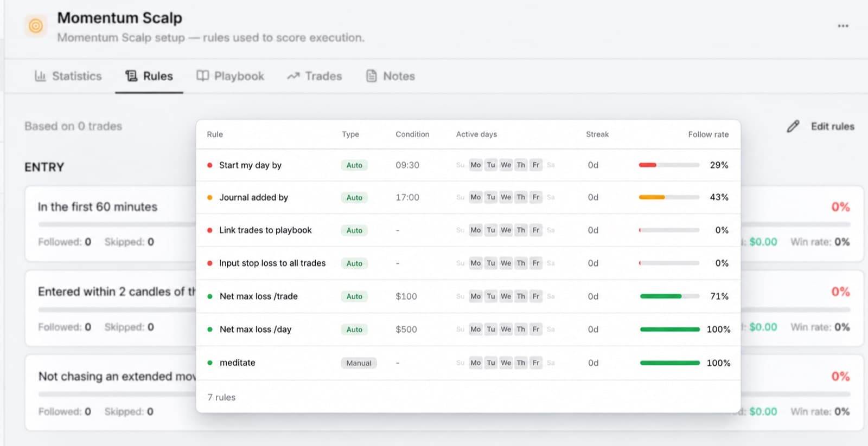Click the Manual type badge for meditate
868x446 pixels.
tap(359, 363)
